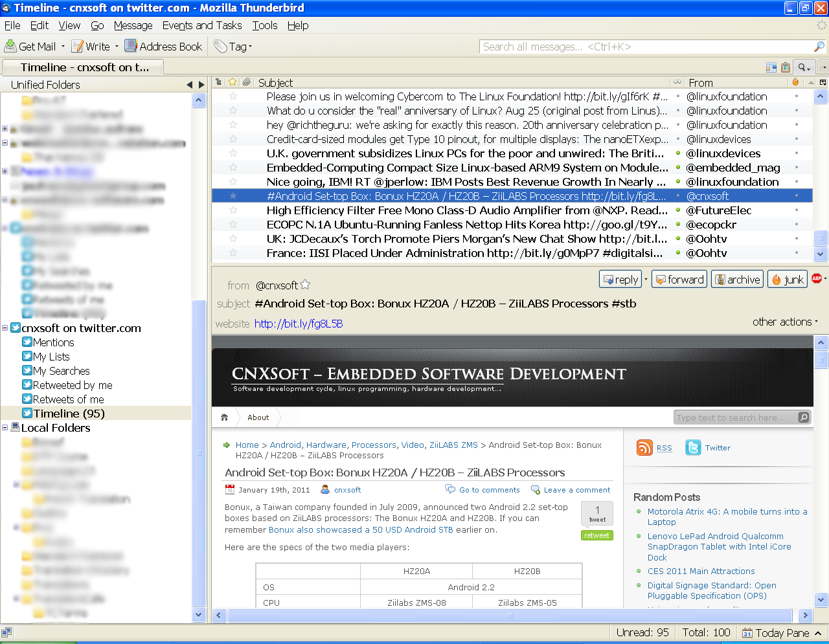Screen dimensions: 829x644
Task: Click the reply button
Action: [x=620, y=279]
